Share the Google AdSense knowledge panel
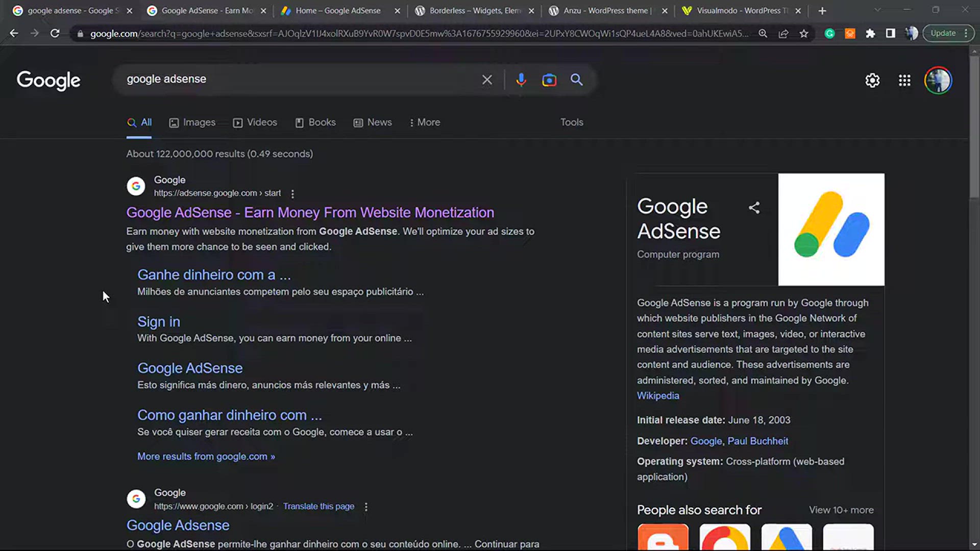 pos(754,208)
